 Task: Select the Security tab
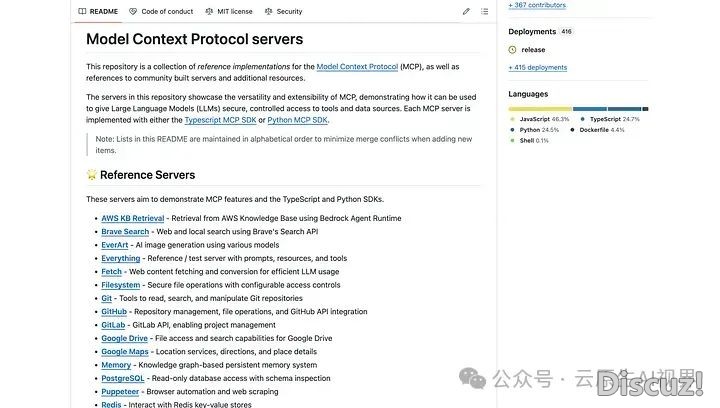point(283,11)
